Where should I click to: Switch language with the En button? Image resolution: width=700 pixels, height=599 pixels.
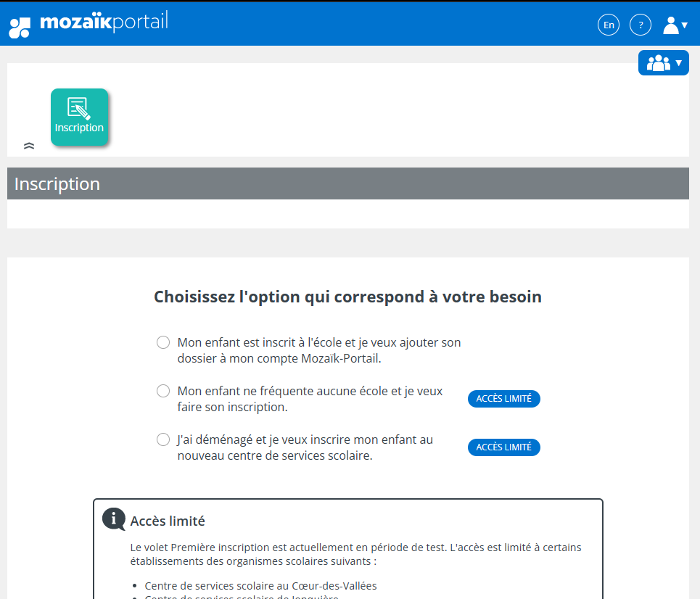point(609,25)
